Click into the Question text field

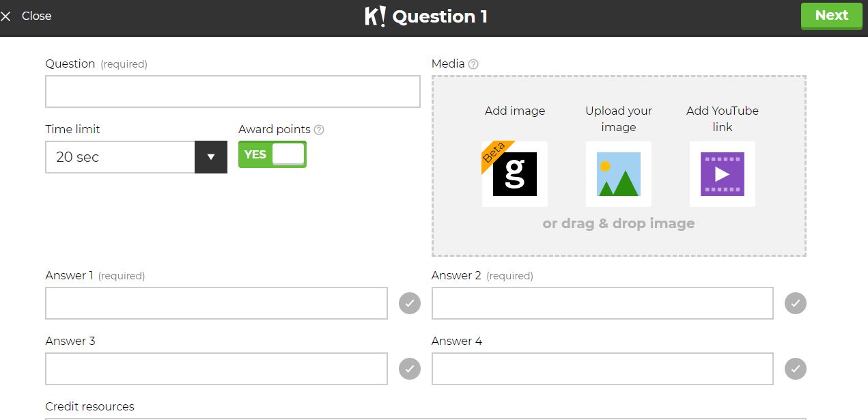[232, 92]
